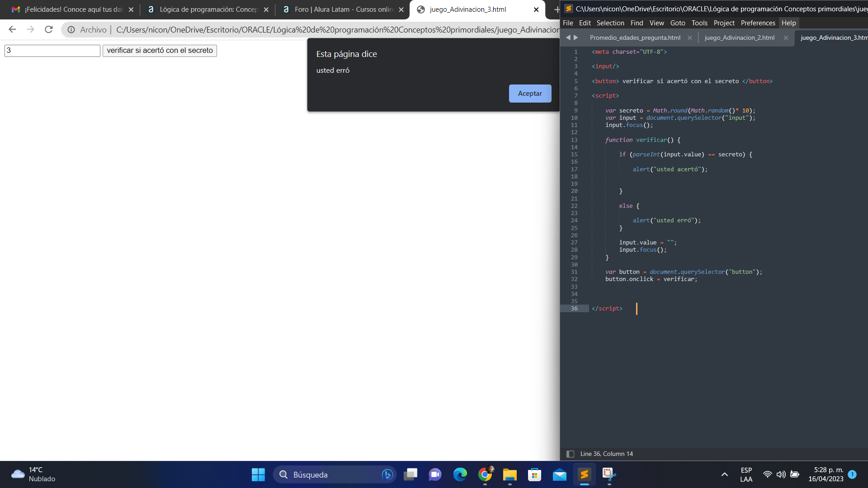
Task: Click the 'var secreto' code line
Action: tap(680, 111)
